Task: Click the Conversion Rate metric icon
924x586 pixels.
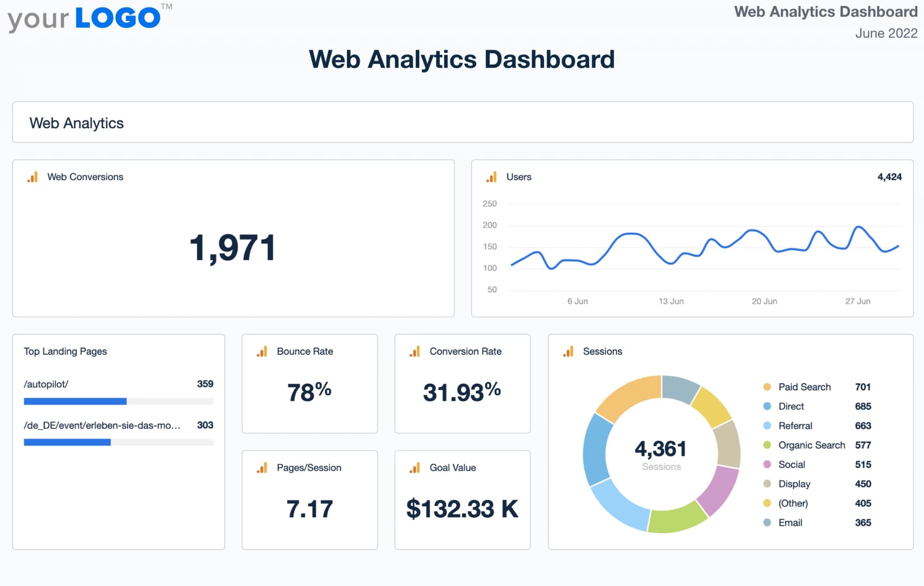Action: (415, 352)
